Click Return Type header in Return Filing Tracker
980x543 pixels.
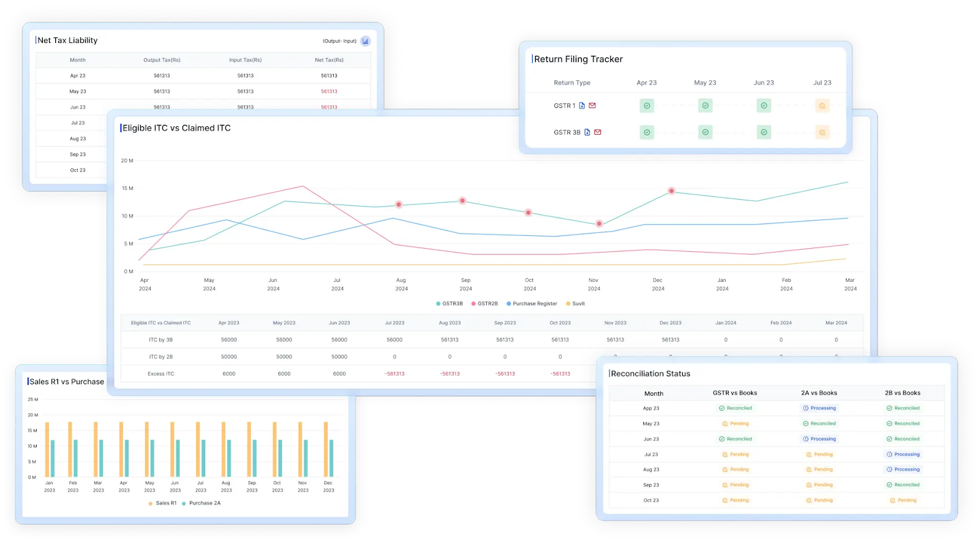tap(572, 83)
